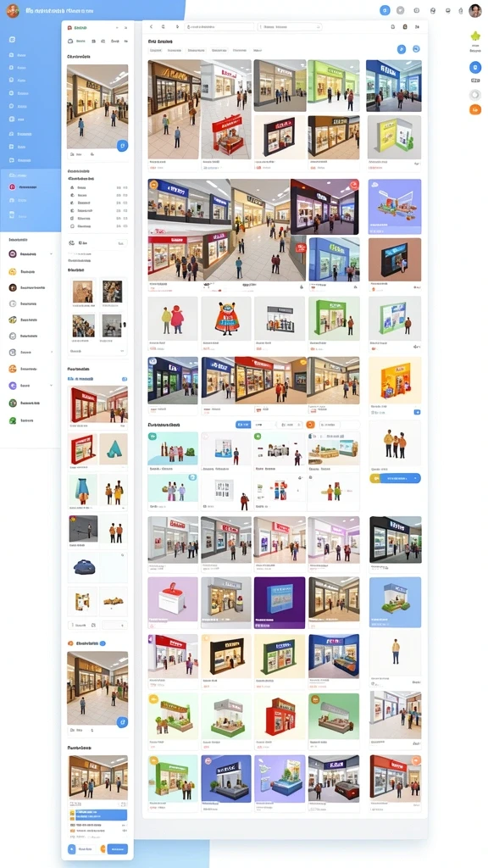This screenshot has width=488, height=868.
Task: Open the purple isometric mall thumbnail
Action: 395,207
